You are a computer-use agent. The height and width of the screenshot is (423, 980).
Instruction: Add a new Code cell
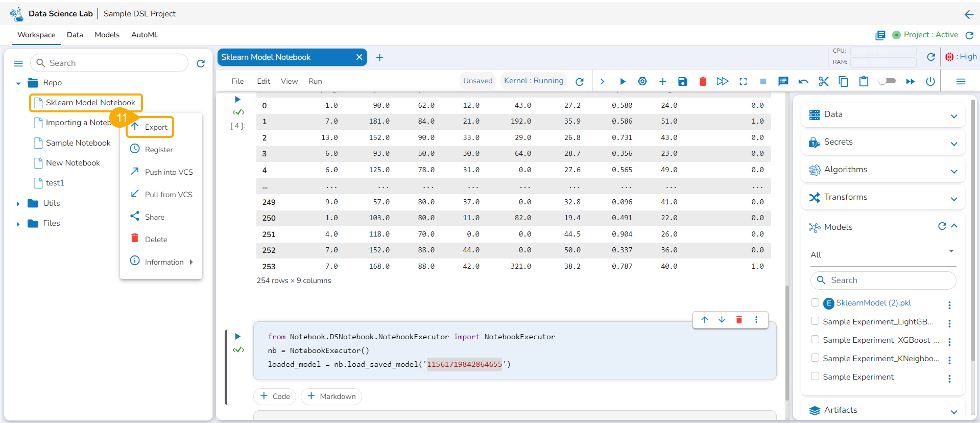point(275,396)
